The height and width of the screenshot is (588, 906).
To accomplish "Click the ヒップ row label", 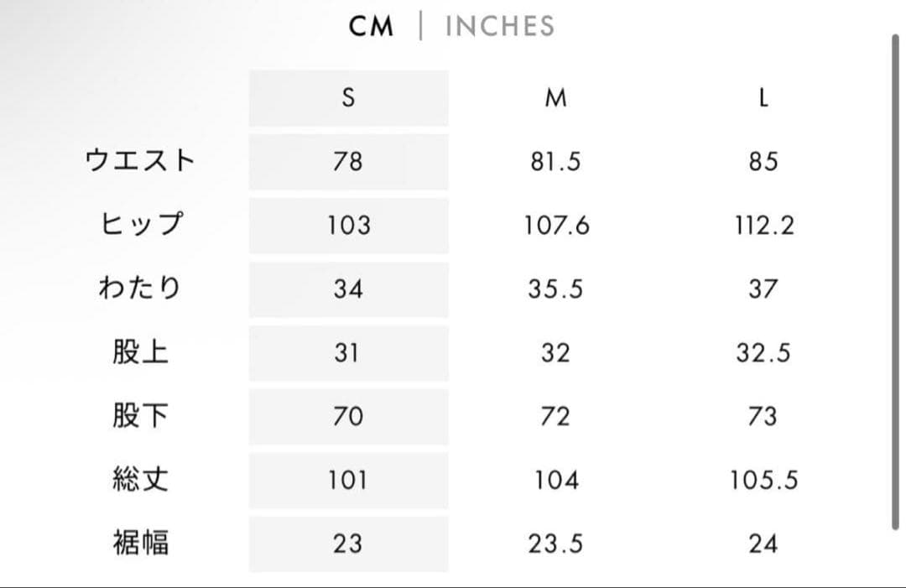I will click(x=140, y=225).
